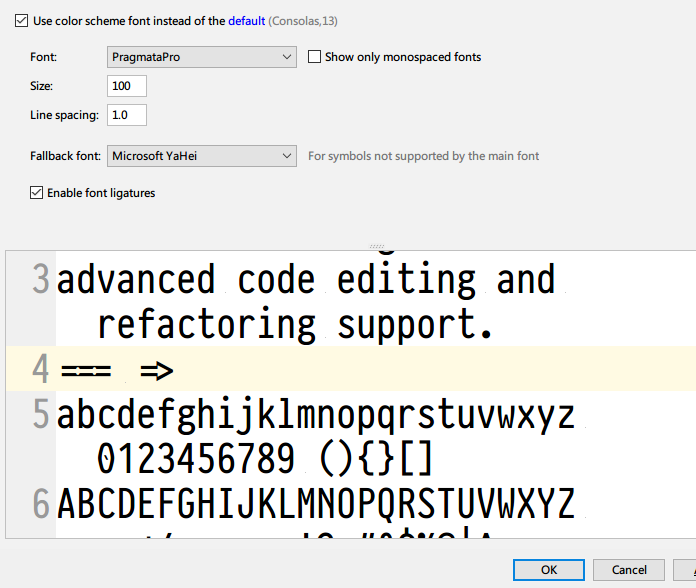Click the '(Consolas,13)' default font hint

click(x=303, y=21)
